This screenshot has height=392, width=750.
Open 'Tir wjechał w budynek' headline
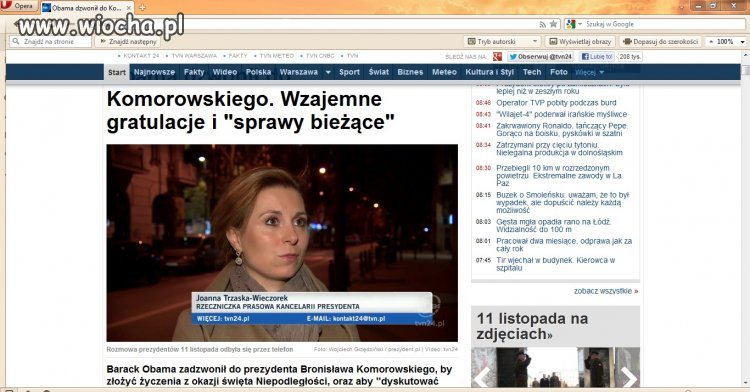pos(555,264)
